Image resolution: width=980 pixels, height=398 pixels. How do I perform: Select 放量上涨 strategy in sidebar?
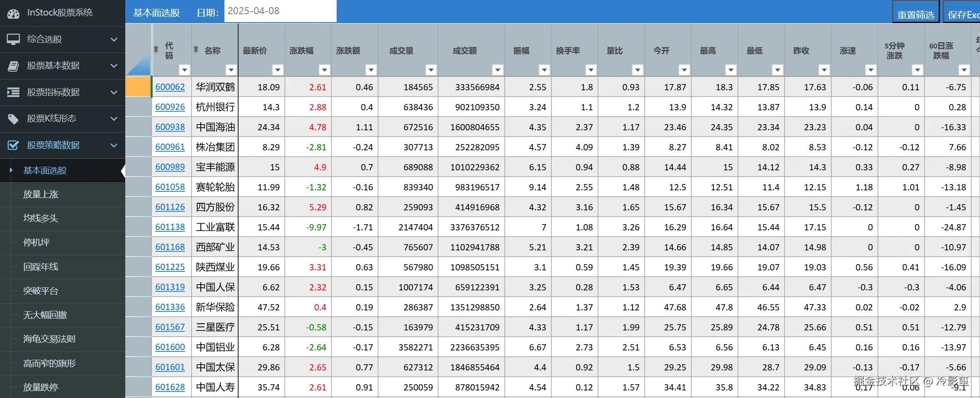(63, 194)
